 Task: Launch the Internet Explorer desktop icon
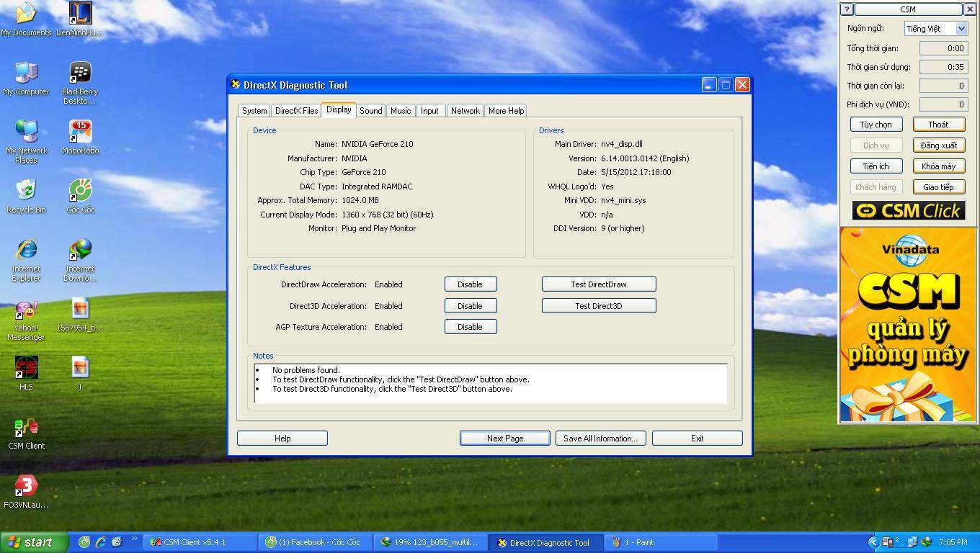26,251
